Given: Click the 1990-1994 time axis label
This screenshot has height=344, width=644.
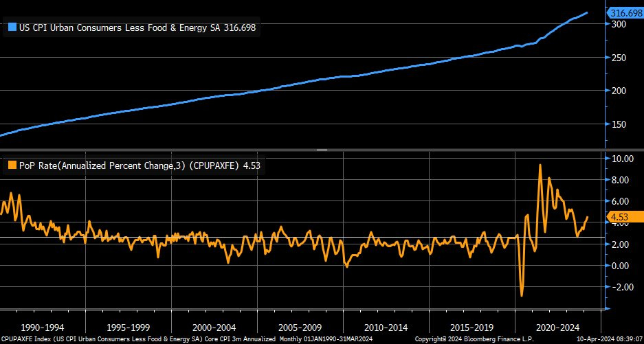Looking at the screenshot, I should coord(43,327).
